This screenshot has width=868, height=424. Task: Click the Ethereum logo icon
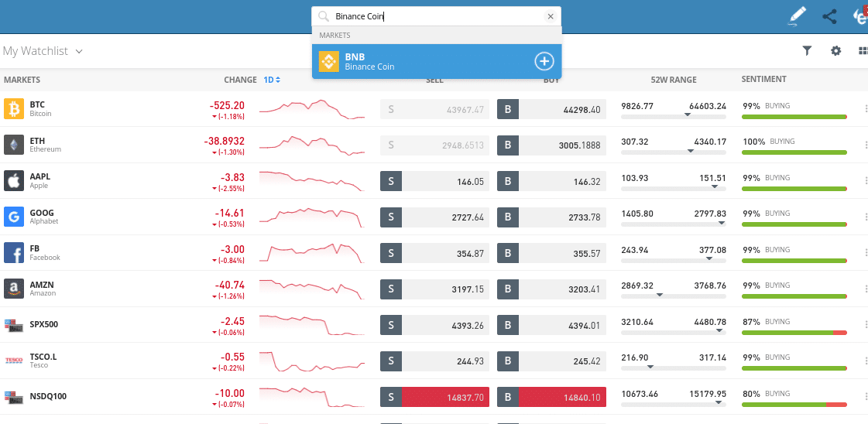tap(14, 145)
